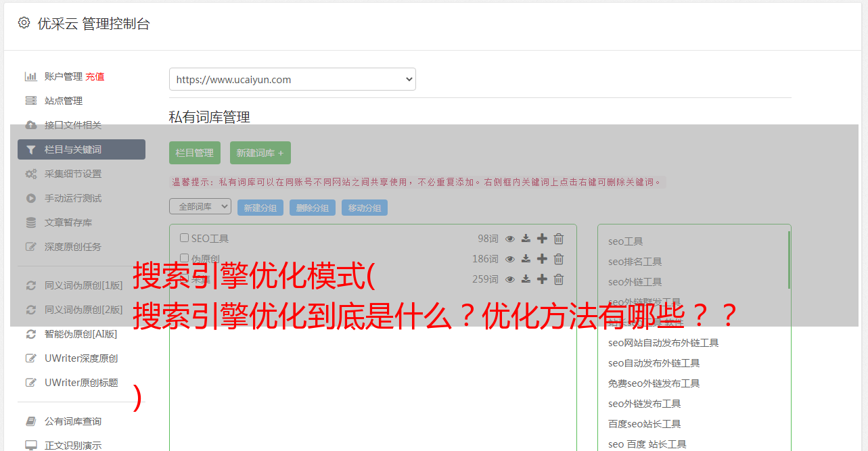
Task: Open 站点管理 in the sidebar
Action: (64, 101)
